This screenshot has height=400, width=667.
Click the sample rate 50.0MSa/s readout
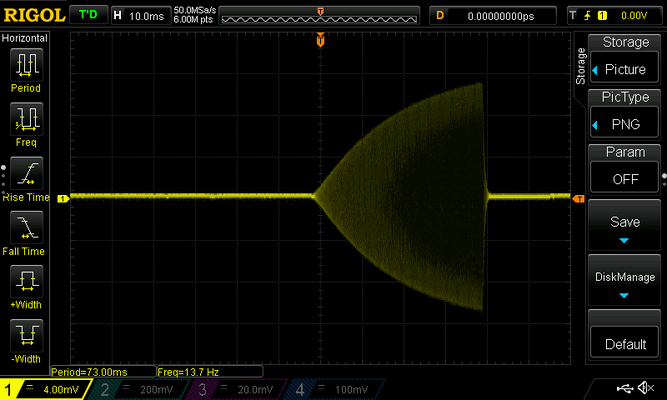coord(194,10)
